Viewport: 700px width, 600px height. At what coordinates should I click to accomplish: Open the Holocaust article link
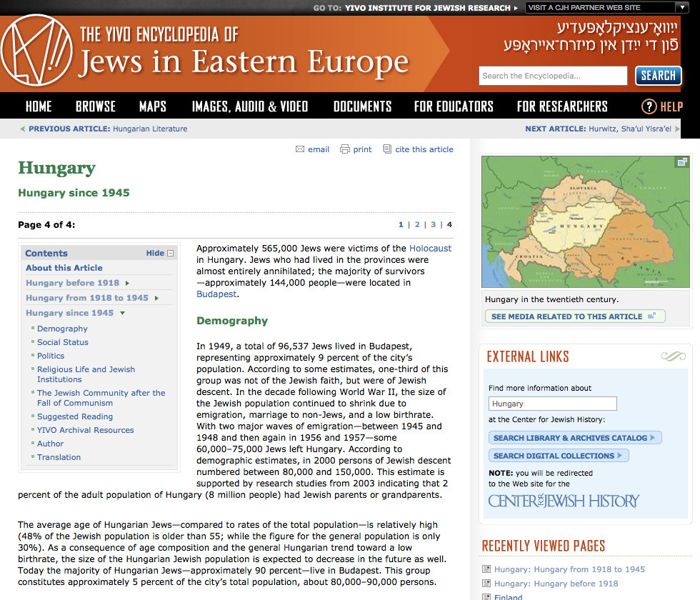(x=431, y=248)
